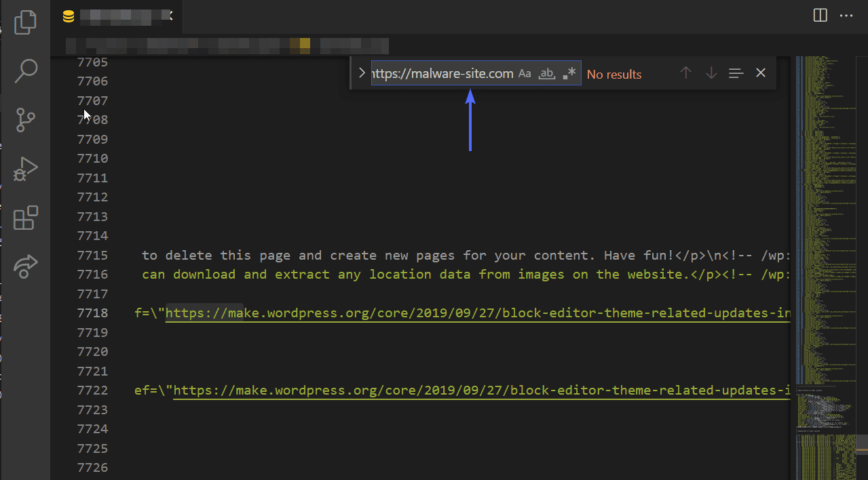Expand the replace field with the chevron
This screenshot has height=480, width=868.
[x=361, y=73]
